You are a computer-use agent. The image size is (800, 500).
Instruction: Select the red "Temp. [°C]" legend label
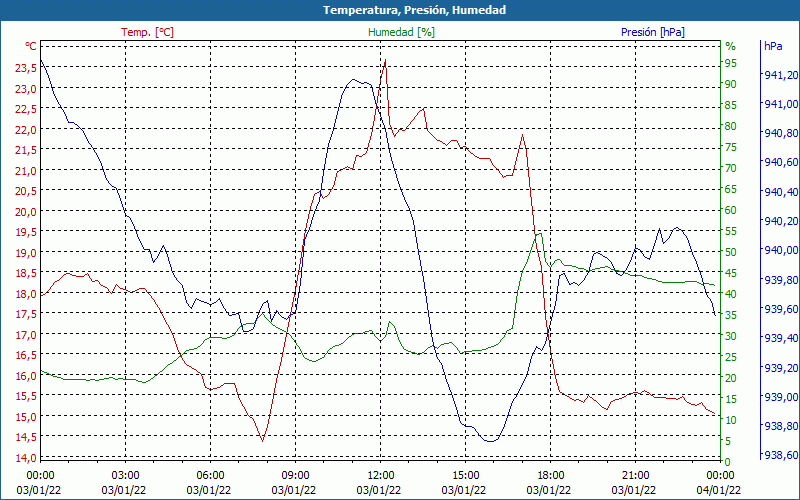(147, 32)
